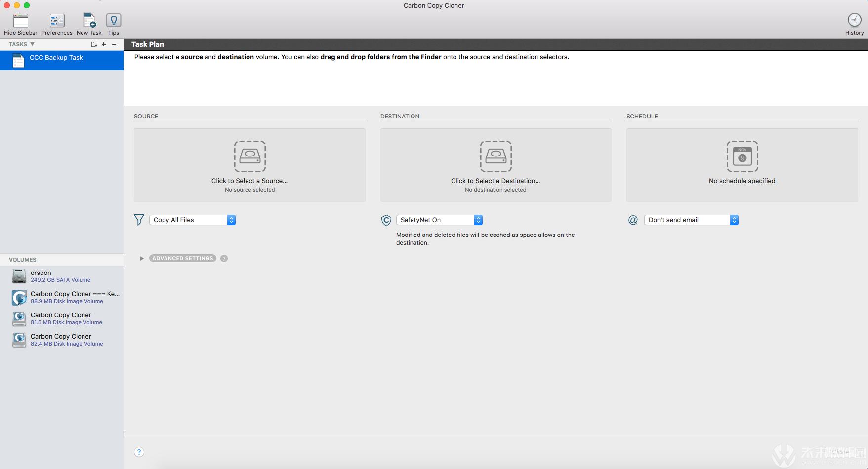Image resolution: width=868 pixels, height=469 pixels.
Task: Open Preferences from the toolbar
Action: 57,21
